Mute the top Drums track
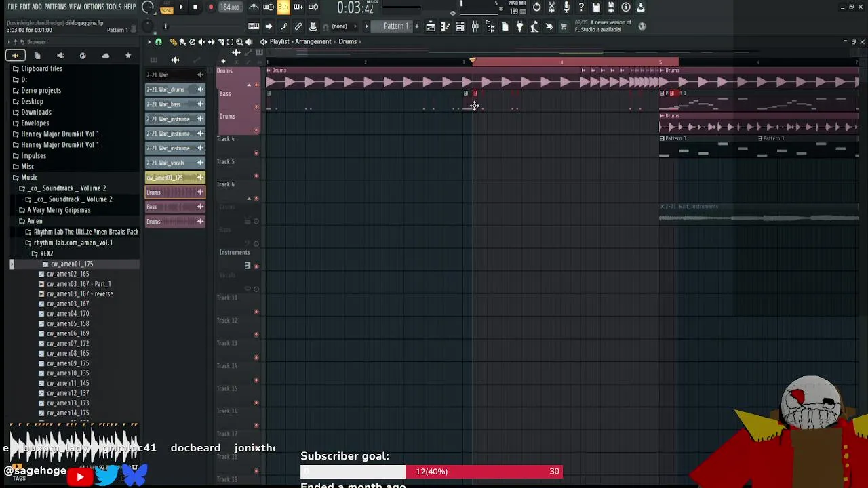Image resolution: width=868 pixels, height=488 pixels. (x=256, y=85)
